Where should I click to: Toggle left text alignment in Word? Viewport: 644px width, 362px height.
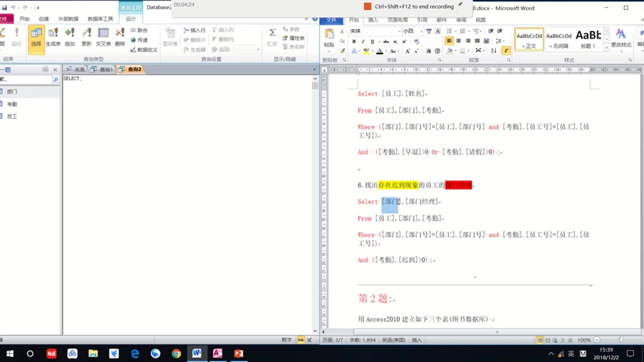(x=449, y=41)
